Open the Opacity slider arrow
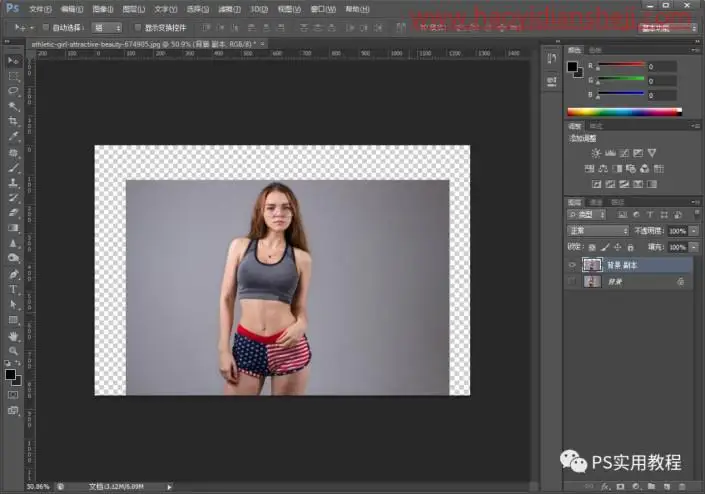Image resolution: width=705 pixels, height=494 pixels. [x=694, y=231]
